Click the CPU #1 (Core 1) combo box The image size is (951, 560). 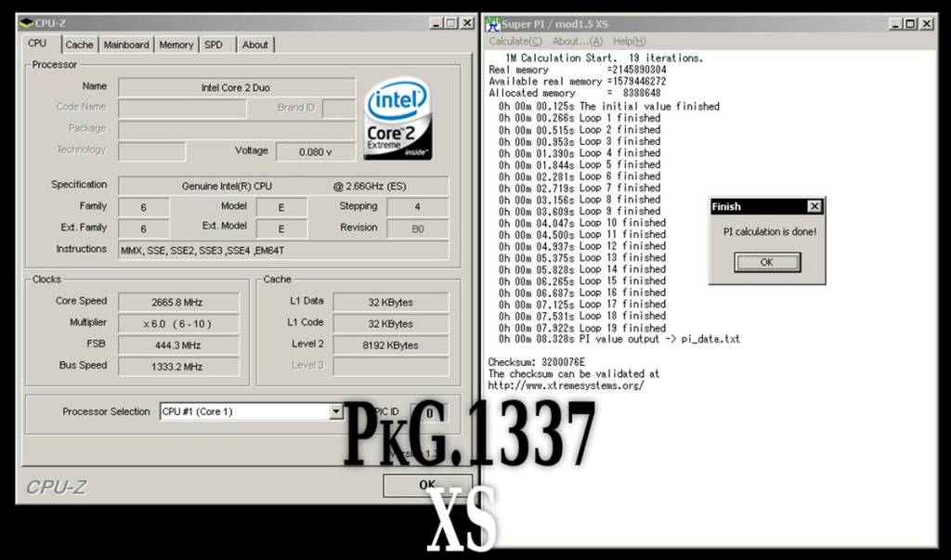251,412
